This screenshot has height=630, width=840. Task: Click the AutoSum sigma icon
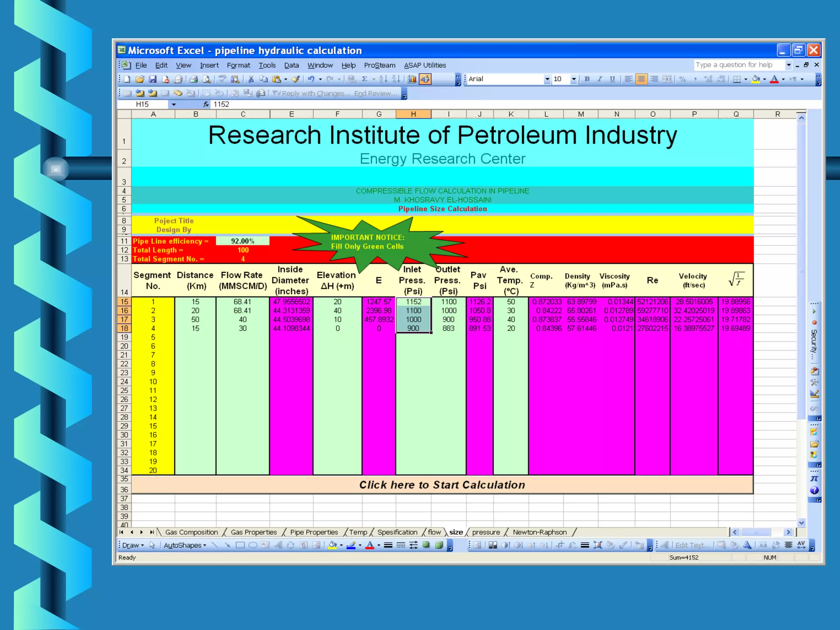364,79
